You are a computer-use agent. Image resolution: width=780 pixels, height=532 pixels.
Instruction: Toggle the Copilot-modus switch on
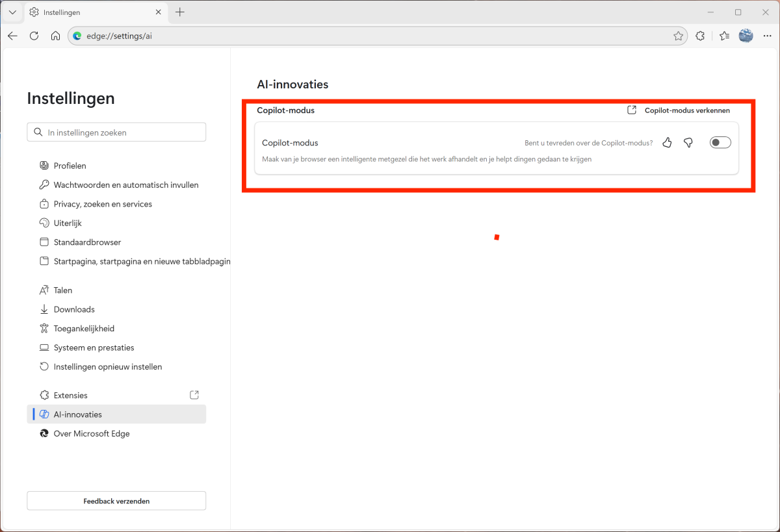[x=720, y=143]
